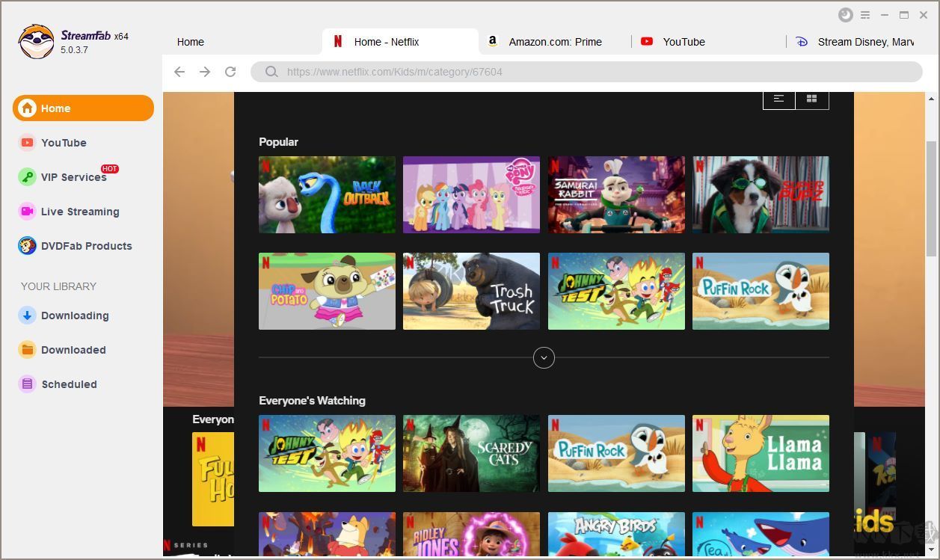The width and height of the screenshot is (940, 560).
Task: Open the Trash Truck show thumbnail
Action: pos(471,291)
